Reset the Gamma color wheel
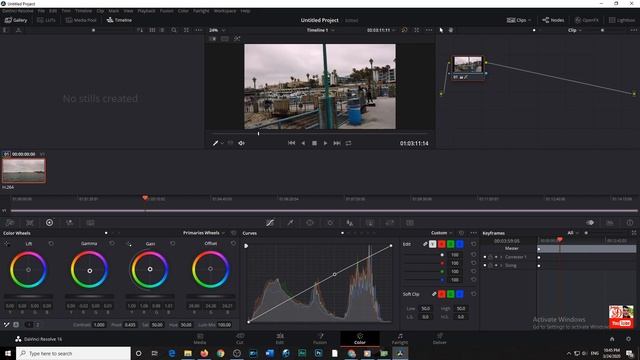The height and width of the screenshot is (360, 640). pos(112,243)
